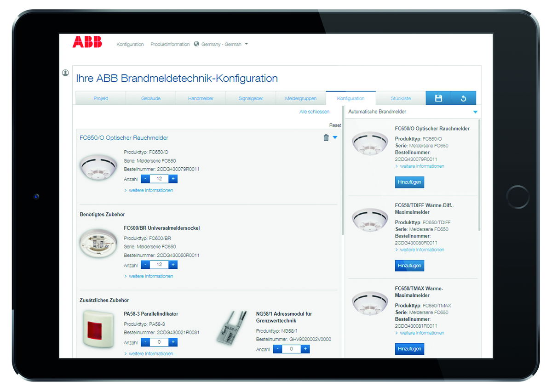Collapse the FC650/O Optischer Rauchmelder section
This screenshot has width=552, height=392.
(335, 137)
